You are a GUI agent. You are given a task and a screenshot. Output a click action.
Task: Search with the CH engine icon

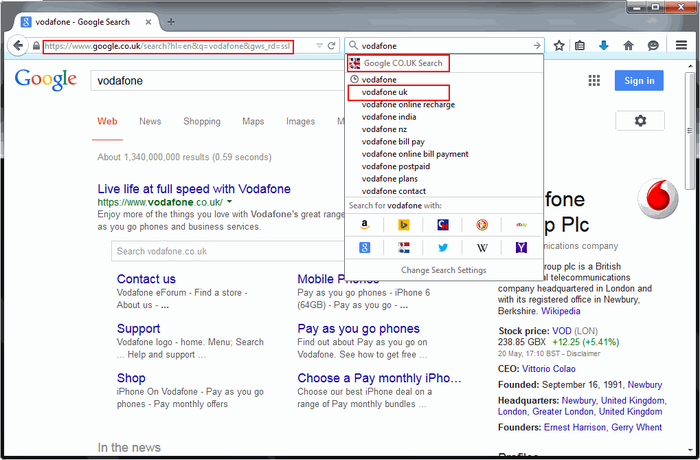(443, 225)
